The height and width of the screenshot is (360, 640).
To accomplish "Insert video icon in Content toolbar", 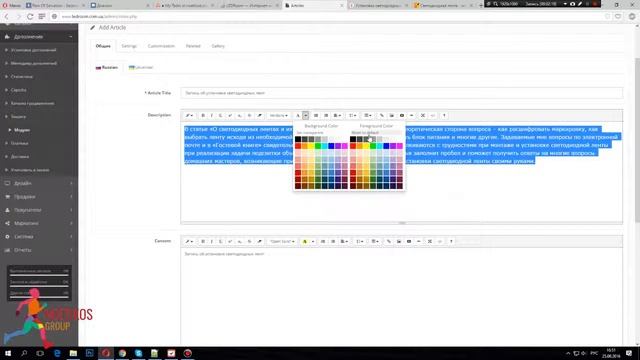I will (x=409, y=241).
